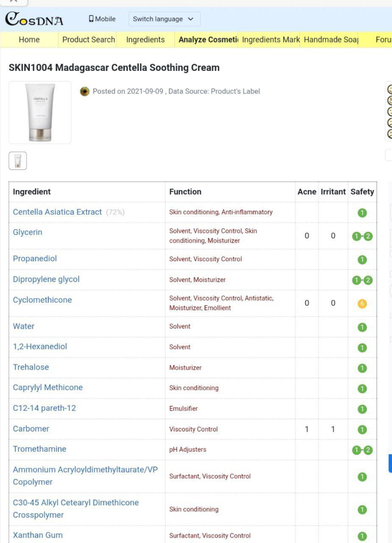Open the Centella Asiatica Extract ingredient link
Viewport: 392px width, 543px height.
[57, 212]
